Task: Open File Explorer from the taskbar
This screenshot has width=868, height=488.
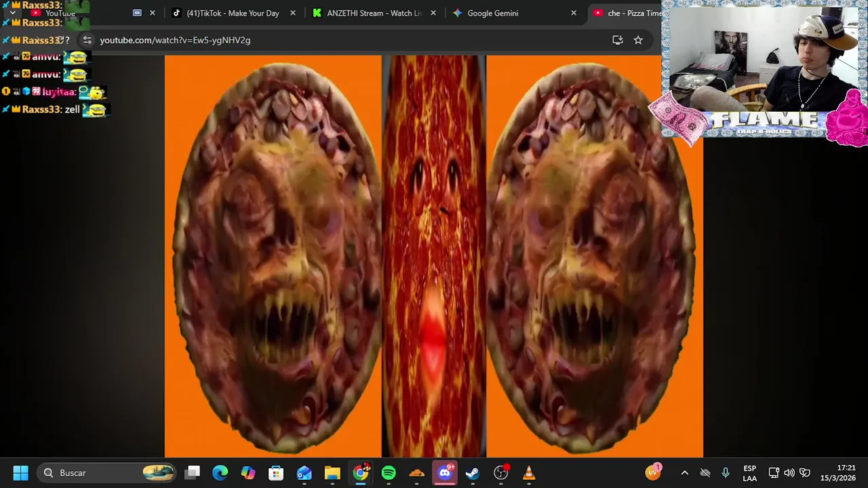Action: click(332, 472)
